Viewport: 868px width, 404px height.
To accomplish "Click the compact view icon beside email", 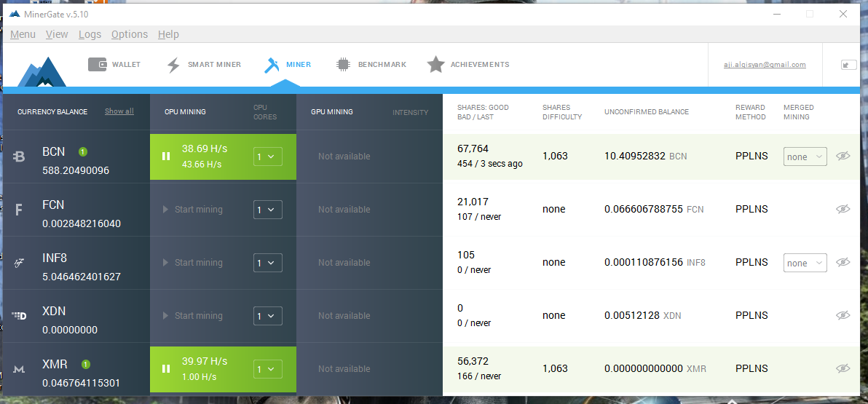I will [848, 65].
